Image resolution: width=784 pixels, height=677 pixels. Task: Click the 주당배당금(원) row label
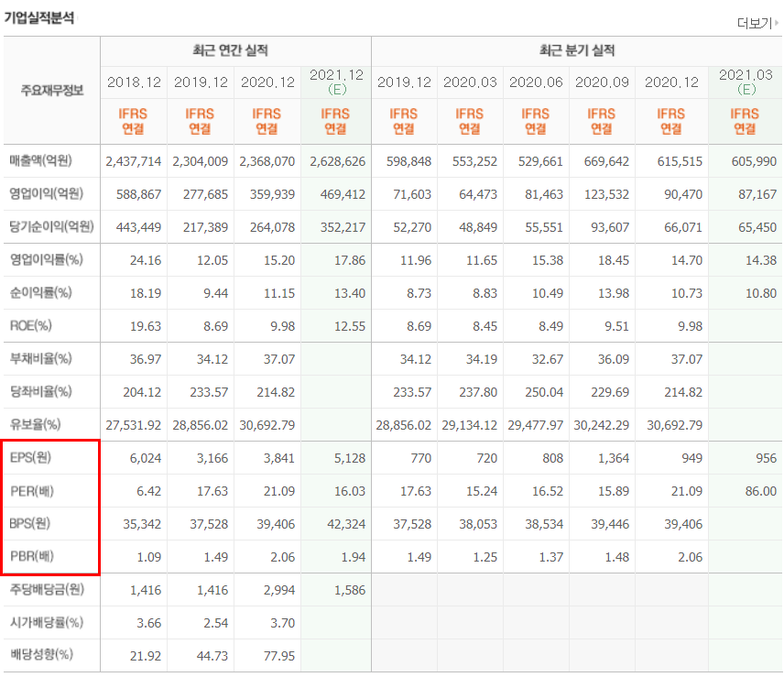(x=47, y=589)
